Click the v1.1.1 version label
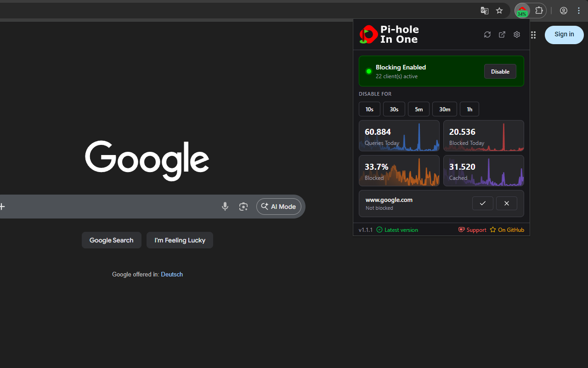Image resolution: width=588 pixels, height=368 pixels. (x=366, y=230)
